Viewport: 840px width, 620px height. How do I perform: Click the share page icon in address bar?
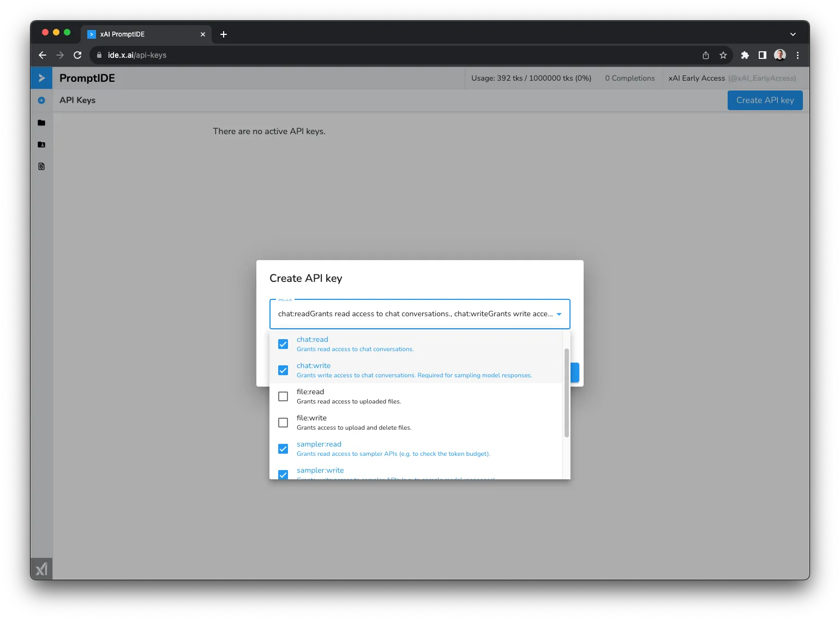pos(706,55)
